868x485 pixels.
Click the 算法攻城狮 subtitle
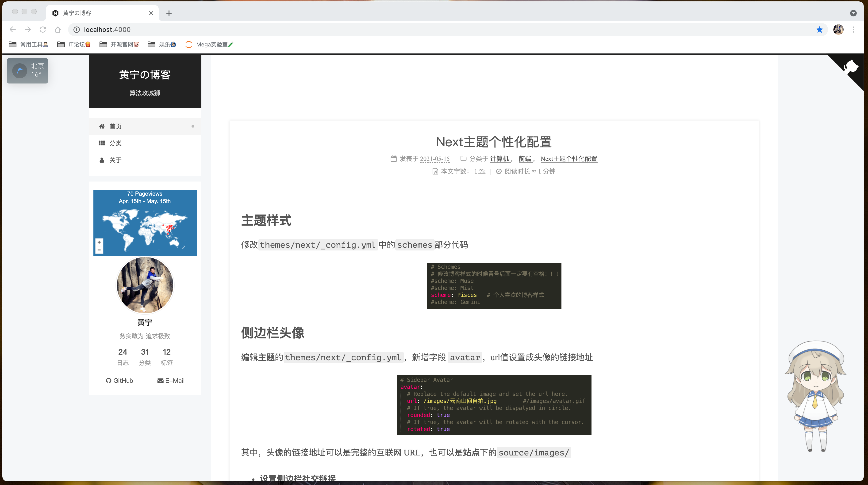[x=145, y=93]
